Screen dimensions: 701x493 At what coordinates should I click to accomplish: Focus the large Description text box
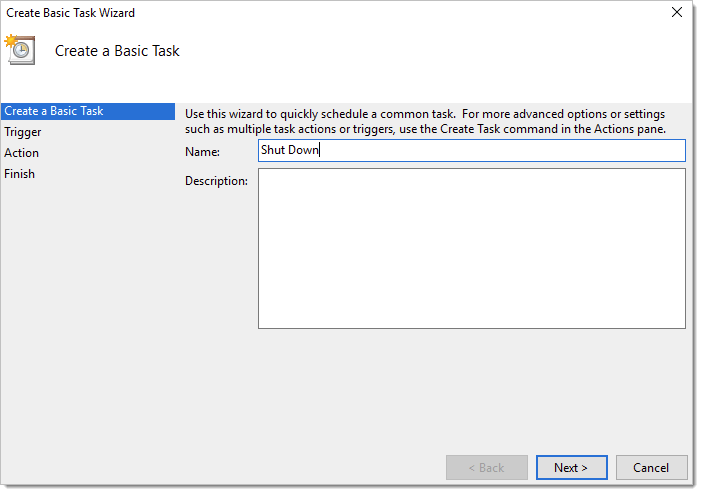[471, 248]
